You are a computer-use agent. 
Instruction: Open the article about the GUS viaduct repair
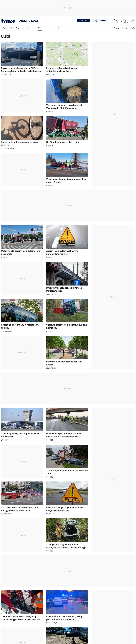click(x=21, y=70)
